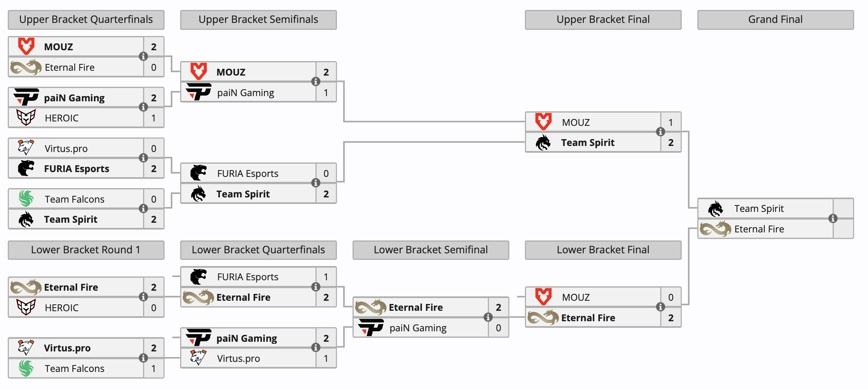This screenshot has width=868, height=390.
Task: Open match info for paiN Gaming vs HEROIC
Action: pyautogui.click(x=143, y=107)
